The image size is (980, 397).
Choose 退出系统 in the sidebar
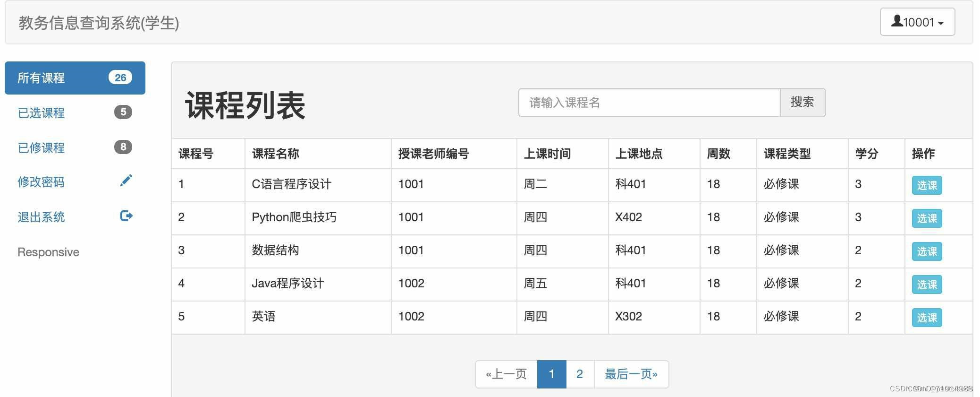(x=75, y=217)
